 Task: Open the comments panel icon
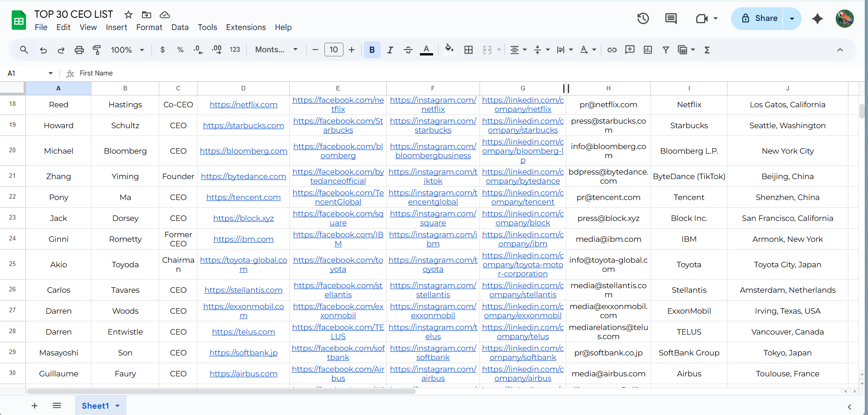(x=671, y=18)
